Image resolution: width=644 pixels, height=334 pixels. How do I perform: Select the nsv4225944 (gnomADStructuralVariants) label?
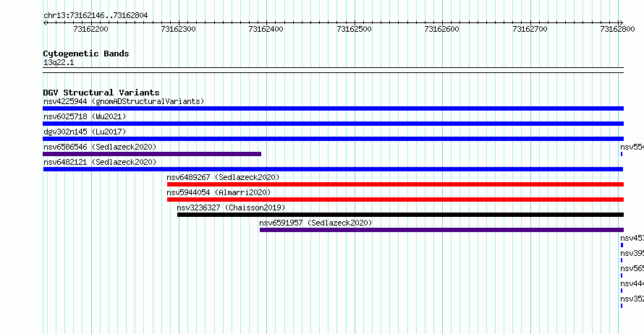click(x=124, y=101)
